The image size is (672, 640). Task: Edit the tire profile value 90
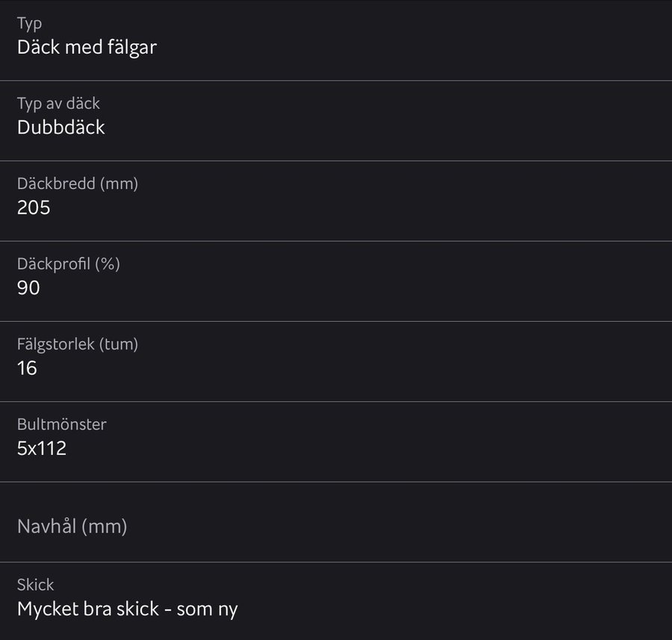click(28, 288)
